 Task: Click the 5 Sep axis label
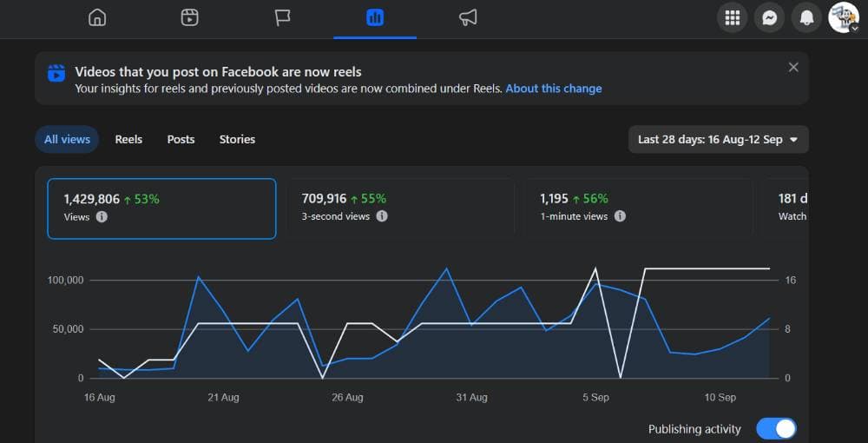(x=596, y=398)
